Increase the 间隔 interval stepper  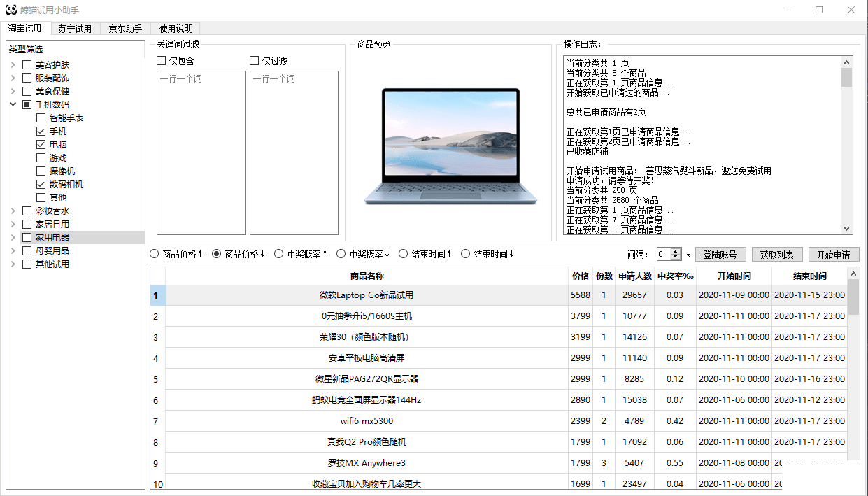(676, 251)
